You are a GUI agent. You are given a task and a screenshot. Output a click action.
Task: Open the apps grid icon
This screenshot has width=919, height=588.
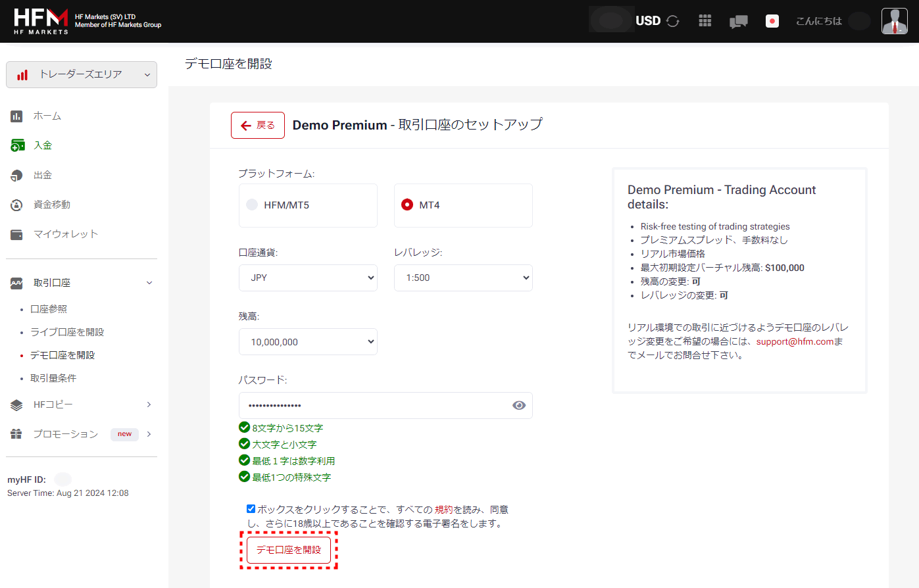coord(705,21)
